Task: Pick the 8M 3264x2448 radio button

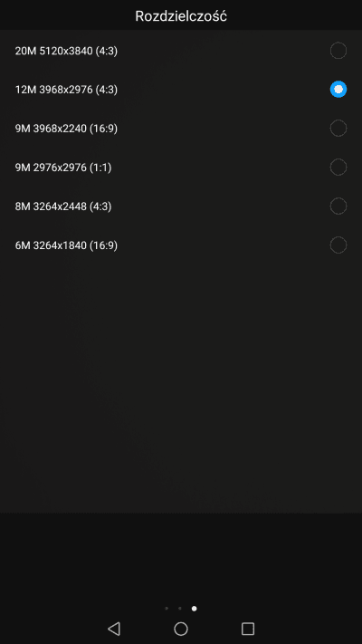Action: pos(338,206)
